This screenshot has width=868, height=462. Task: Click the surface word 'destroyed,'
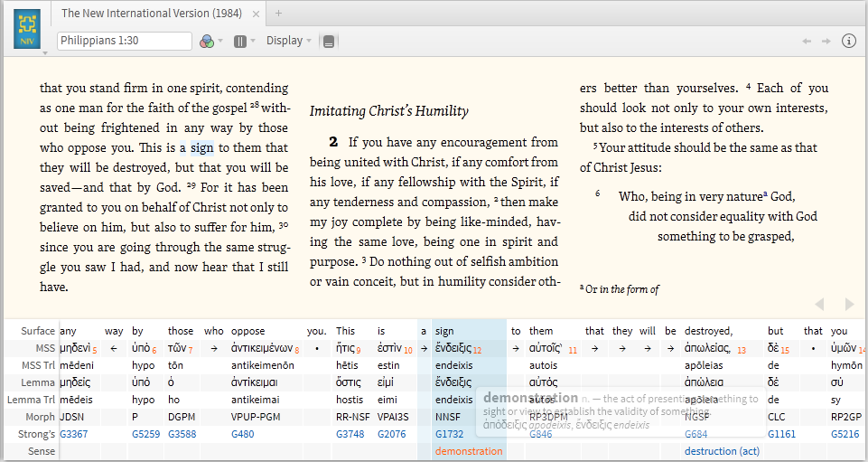pos(708,331)
